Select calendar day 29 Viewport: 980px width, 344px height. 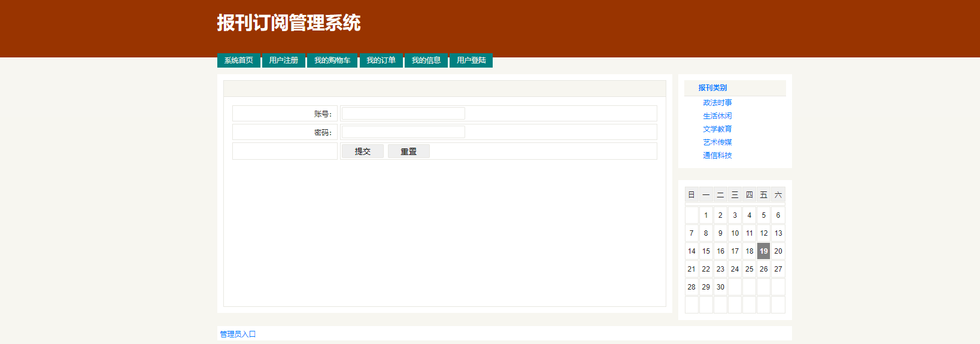pos(706,287)
